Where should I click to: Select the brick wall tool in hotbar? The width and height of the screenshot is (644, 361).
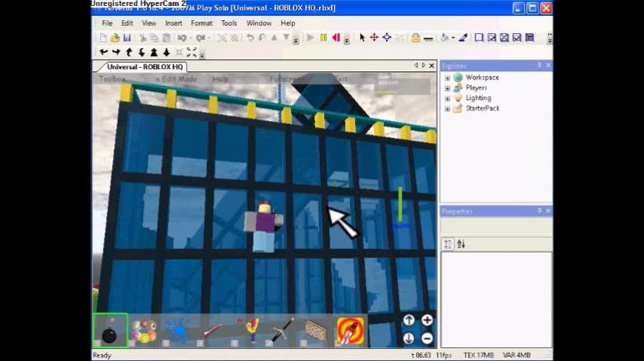(x=316, y=331)
